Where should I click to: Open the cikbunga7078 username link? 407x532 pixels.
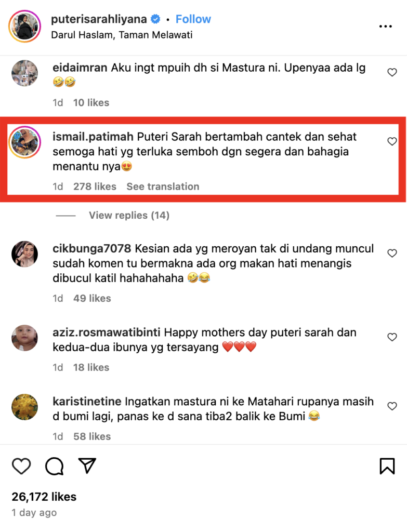(x=91, y=249)
